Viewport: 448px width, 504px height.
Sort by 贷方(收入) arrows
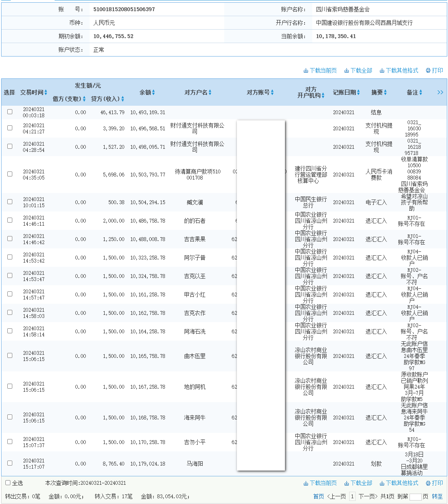(123, 99)
